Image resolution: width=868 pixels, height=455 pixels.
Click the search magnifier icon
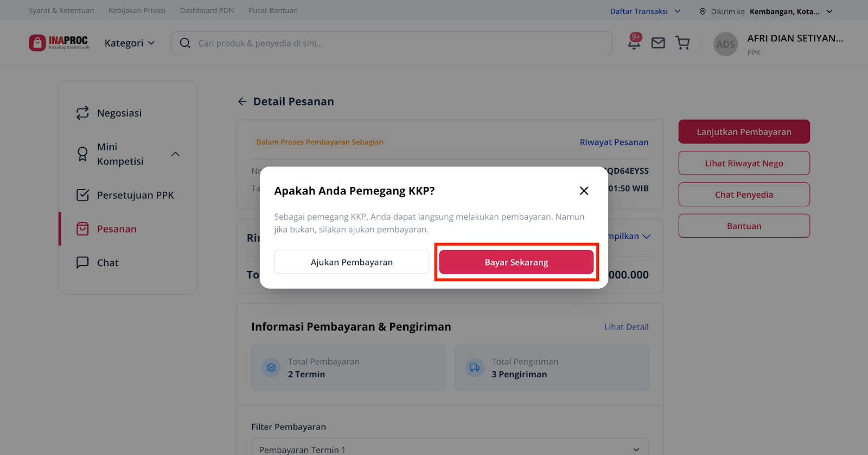(x=185, y=43)
